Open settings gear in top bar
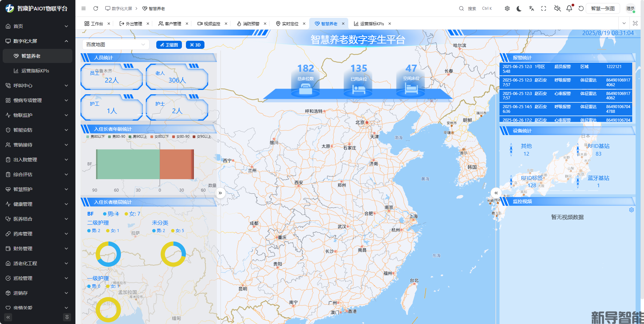Viewport: 644px width, 324px height. (507, 8)
